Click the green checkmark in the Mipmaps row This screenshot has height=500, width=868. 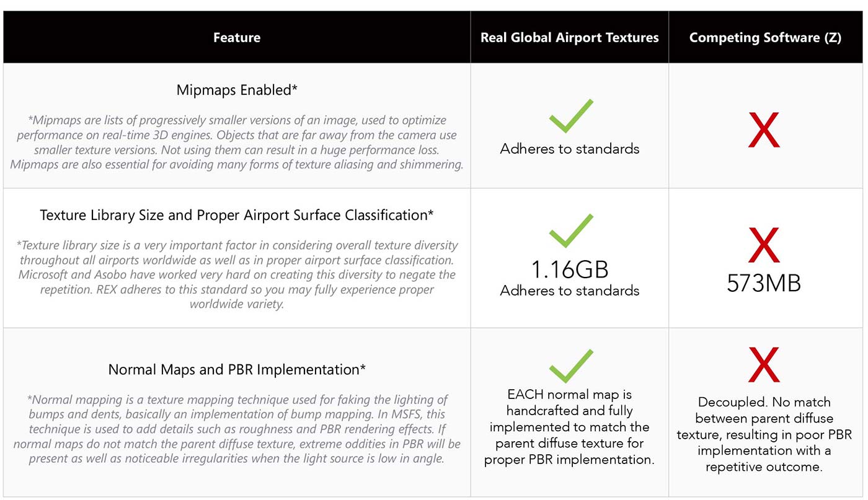(x=570, y=116)
